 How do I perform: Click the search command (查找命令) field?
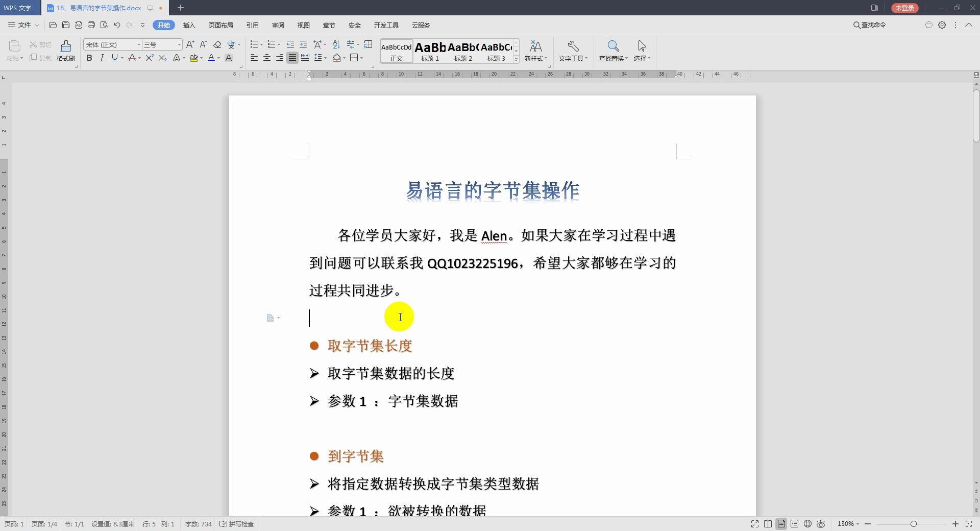tap(870, 25)
